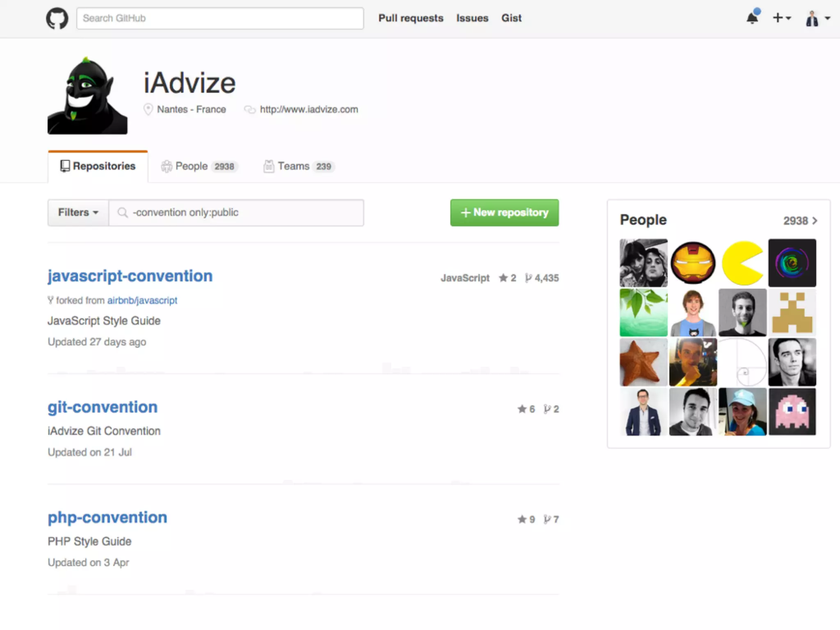The image size is (840, 630).
Task: Open the notifications bell icon
Action: [x=752, y=18]
